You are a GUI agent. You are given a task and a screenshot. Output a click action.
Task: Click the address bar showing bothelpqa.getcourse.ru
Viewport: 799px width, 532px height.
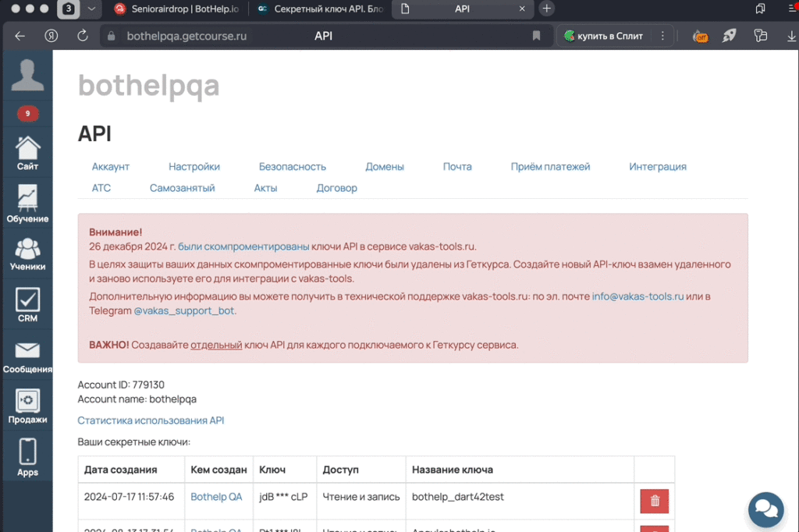pos(312,36)
